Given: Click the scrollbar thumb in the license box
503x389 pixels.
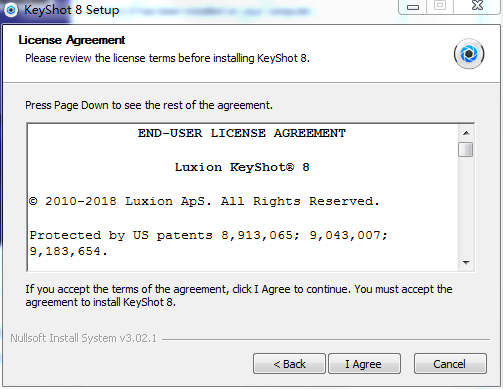Looking at the screenshot, I should coord(466,149).
